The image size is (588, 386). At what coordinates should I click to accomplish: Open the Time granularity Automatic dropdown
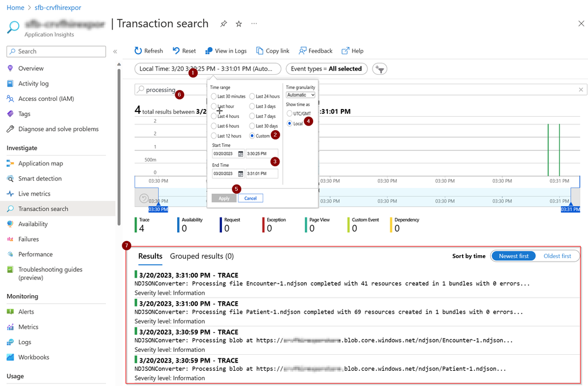300,95
